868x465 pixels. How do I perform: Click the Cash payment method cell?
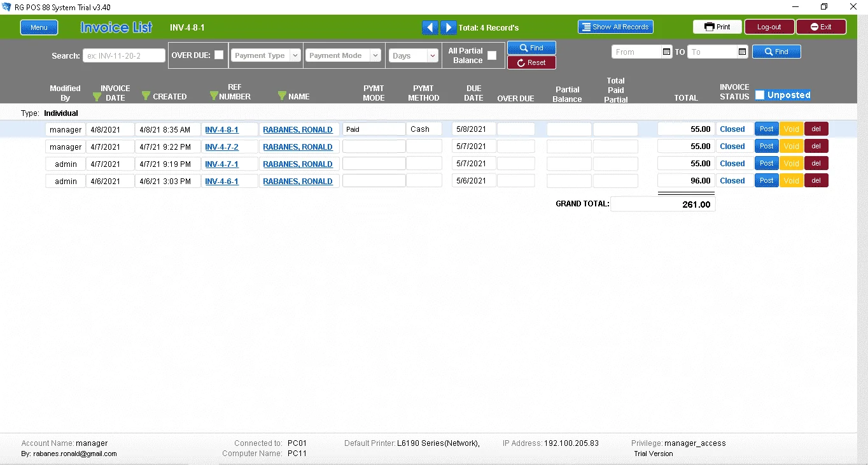click(x=424, y=129)
